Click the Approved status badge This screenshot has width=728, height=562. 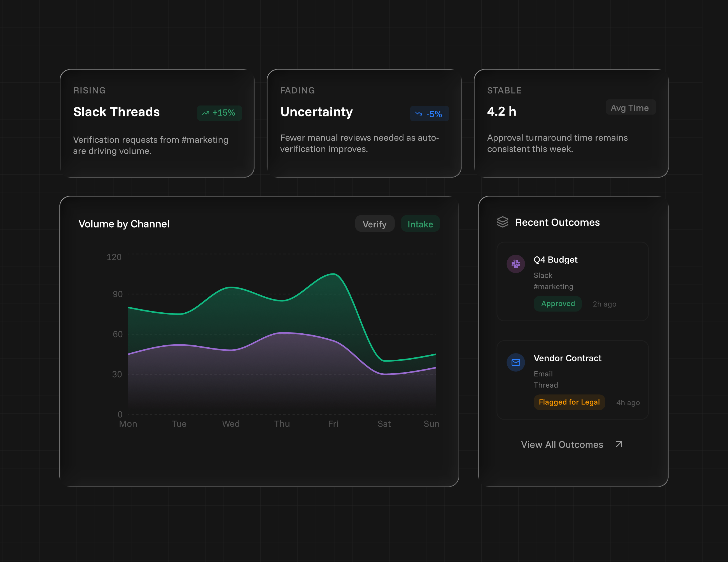tap(558, 303)
